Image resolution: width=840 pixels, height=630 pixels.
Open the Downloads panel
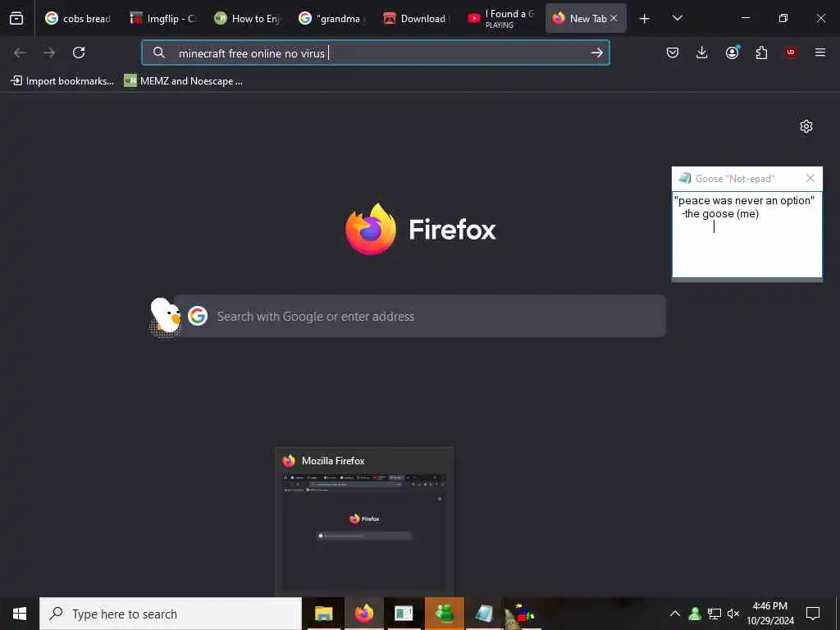pyautogui.click(x=702, y=52)
